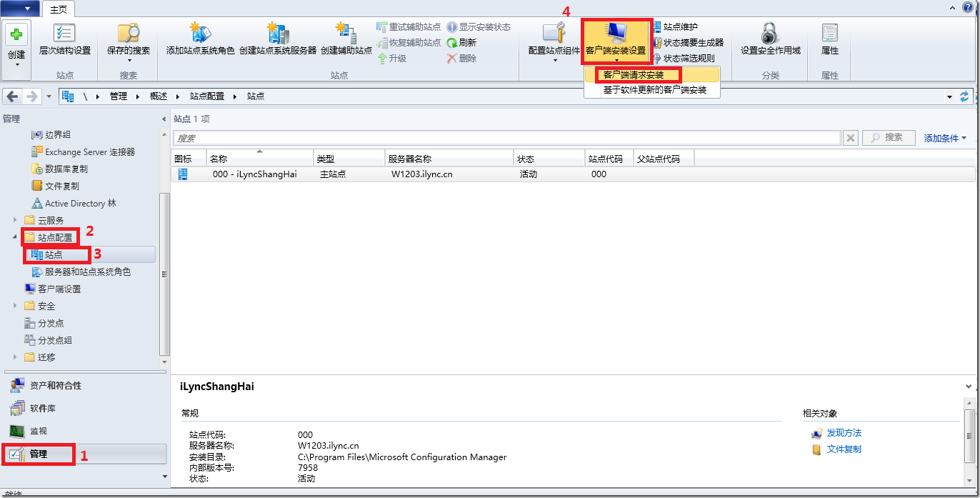Open 添加条件 add criteria dropdown
Screen dimensions: 980x498
coord(945,138)
